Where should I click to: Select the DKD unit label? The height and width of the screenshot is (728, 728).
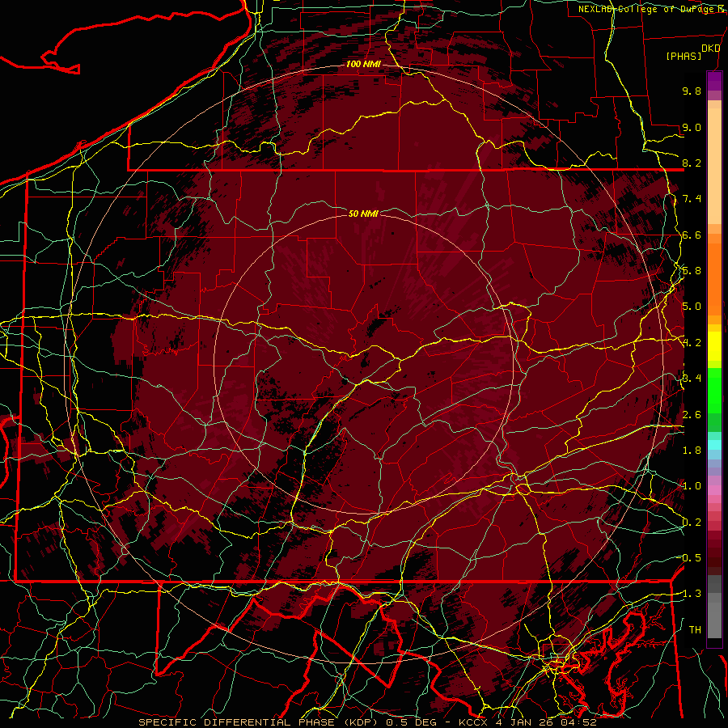coord(710,49)
